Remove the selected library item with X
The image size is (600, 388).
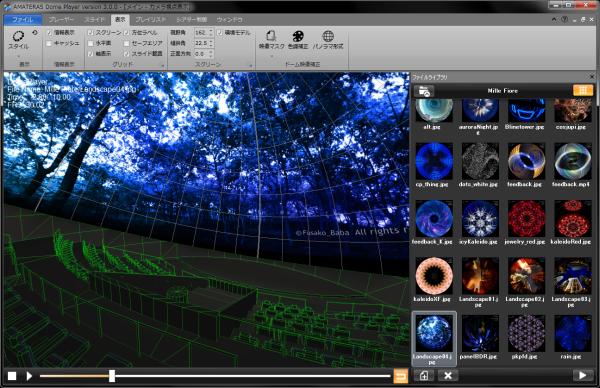pos(448,376)
